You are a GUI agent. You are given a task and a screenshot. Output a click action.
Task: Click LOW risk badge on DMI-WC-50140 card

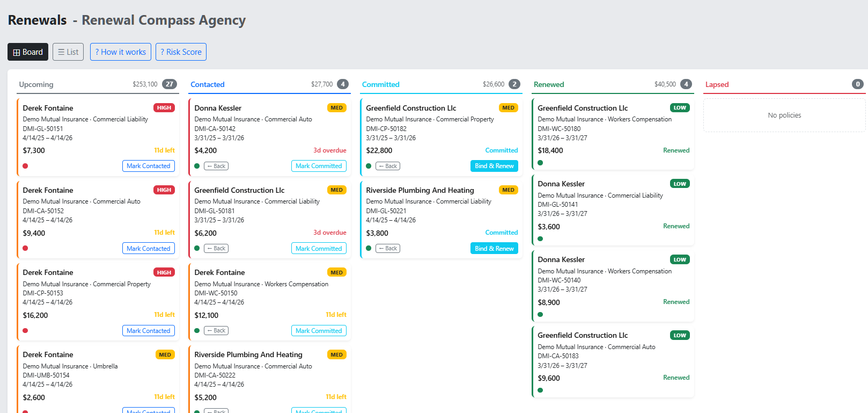(680, 259)
